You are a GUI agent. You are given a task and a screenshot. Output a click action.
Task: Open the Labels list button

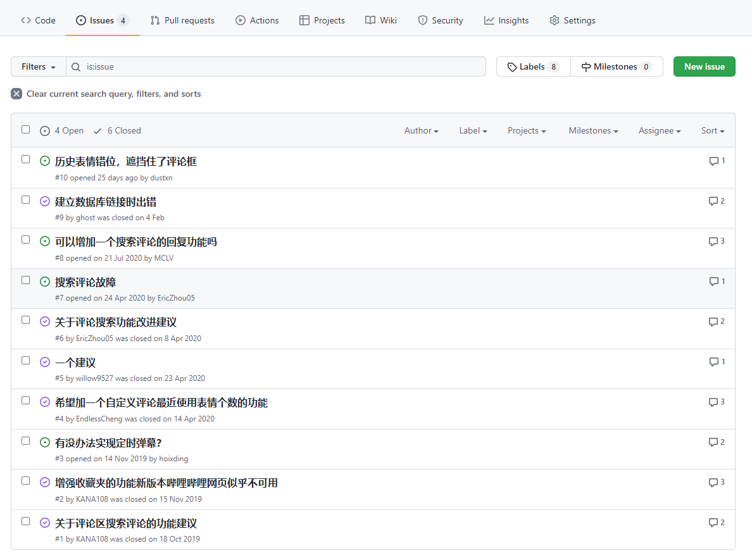(533, 66)
